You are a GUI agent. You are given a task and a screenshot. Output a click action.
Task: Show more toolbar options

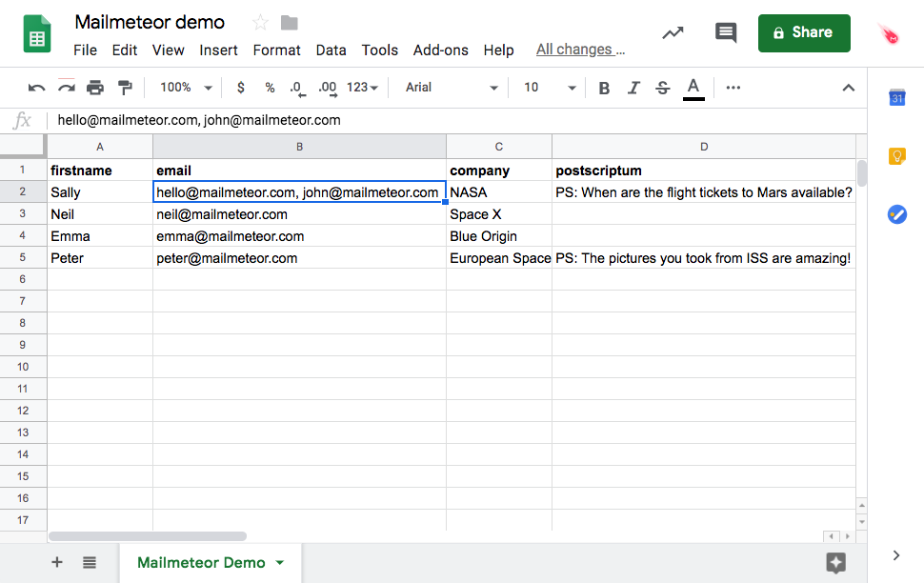(x=733, y=88)
